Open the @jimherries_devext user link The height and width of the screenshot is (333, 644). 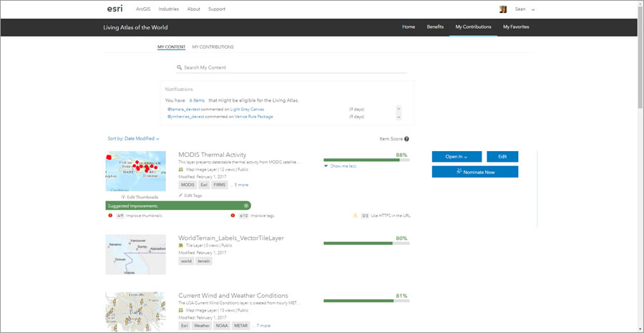[x=185, y=117]
